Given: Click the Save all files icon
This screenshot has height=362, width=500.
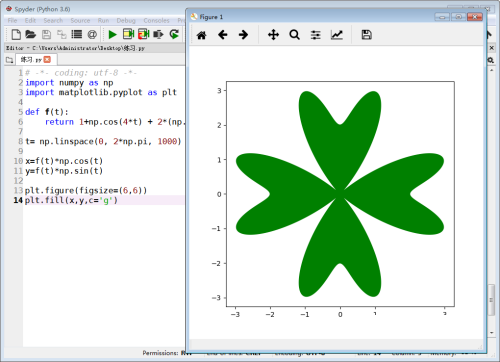Looking at the screenshot, I should click(62, 34).
